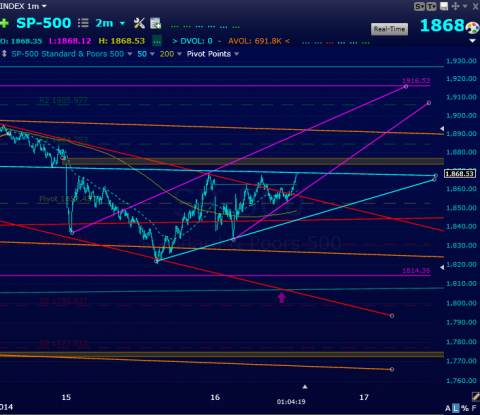The height and width of the screenshot is (415, 480).
Task: Close the chart window with X
Action: point(475,6)
